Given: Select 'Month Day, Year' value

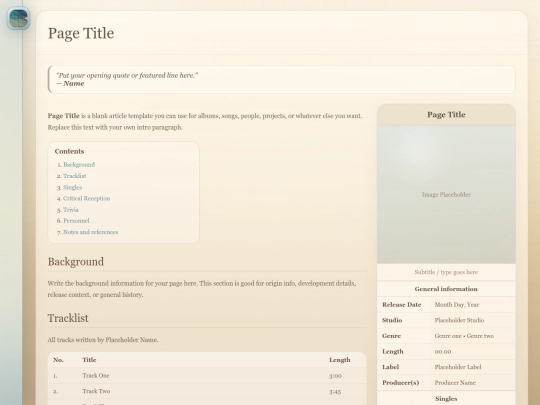Looking at the screenshot, I should pyautogui.click(x=457, y=305).
